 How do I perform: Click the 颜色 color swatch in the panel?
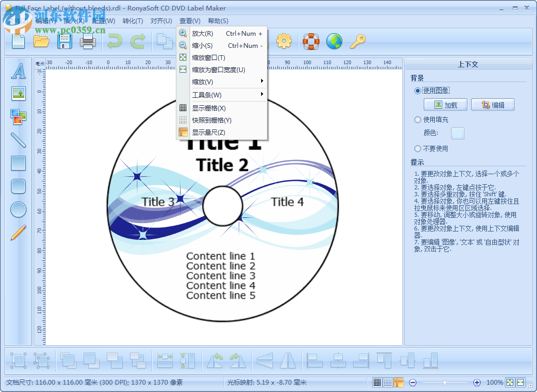(x=457, y=133)
